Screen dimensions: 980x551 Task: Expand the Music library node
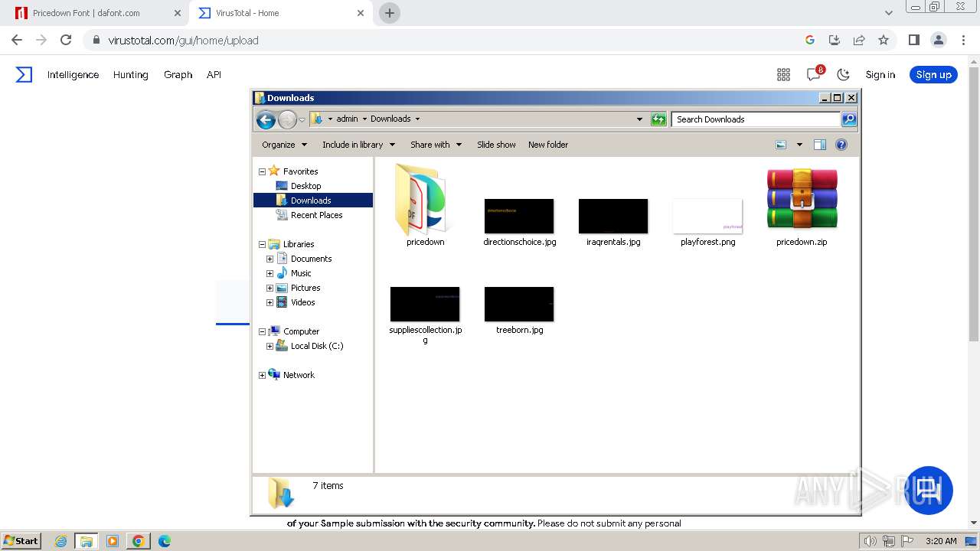click(269, 273)
